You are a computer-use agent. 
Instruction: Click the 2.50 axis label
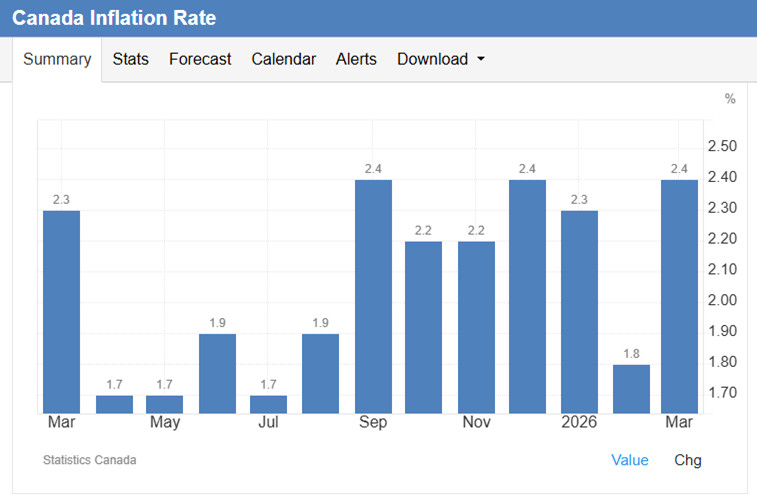tap(722, 146)
